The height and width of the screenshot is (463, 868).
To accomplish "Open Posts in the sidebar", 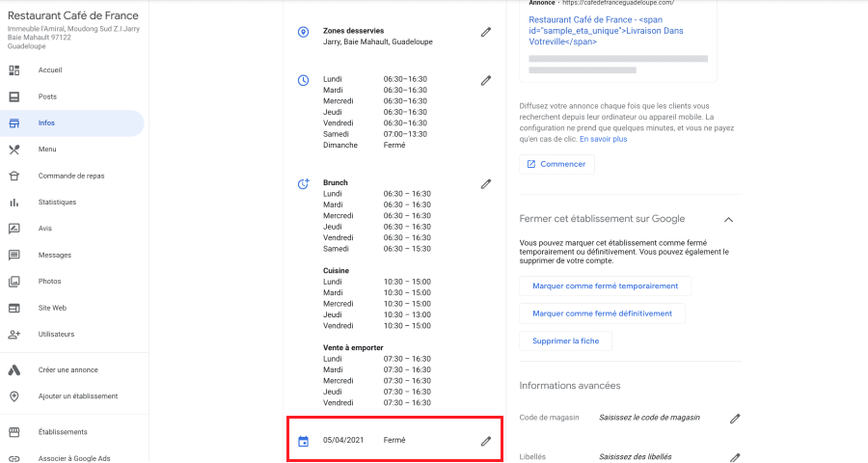I will tap(47, 96).
